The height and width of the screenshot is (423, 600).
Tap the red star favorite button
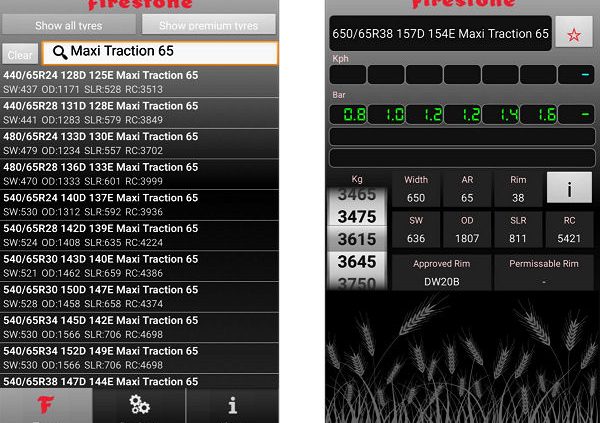[574, 32]
